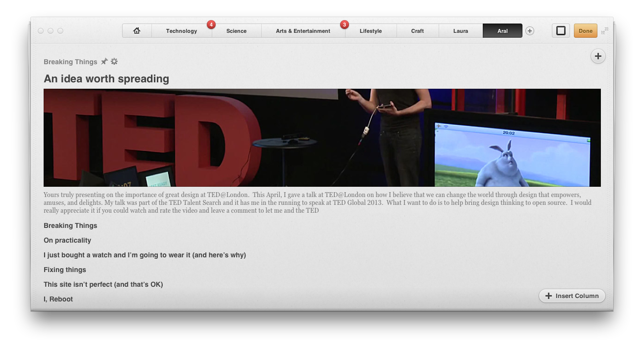Open 'This site isn't perfect' article
644x350 pixels.
pyautogui.click(x=103, y=284)
